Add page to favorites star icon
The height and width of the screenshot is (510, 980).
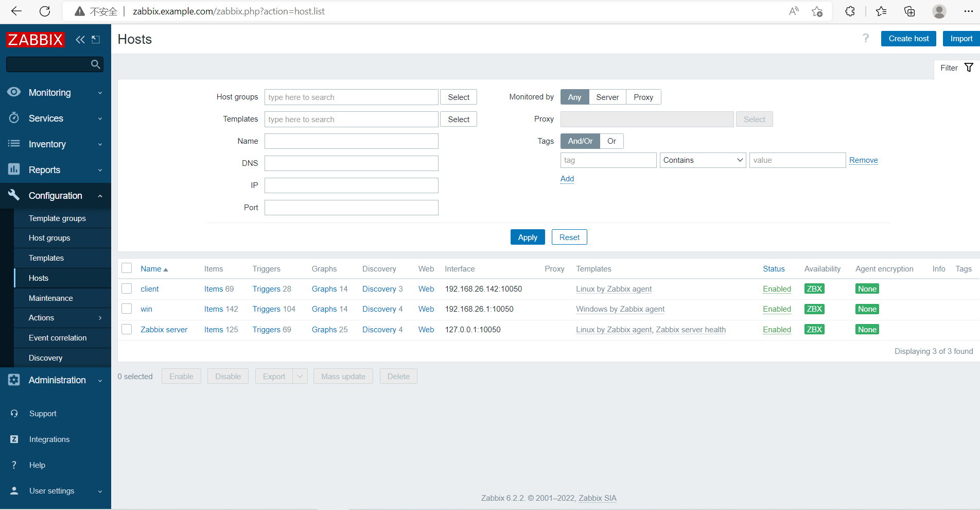pyautogui.click(x=817, y=11)
